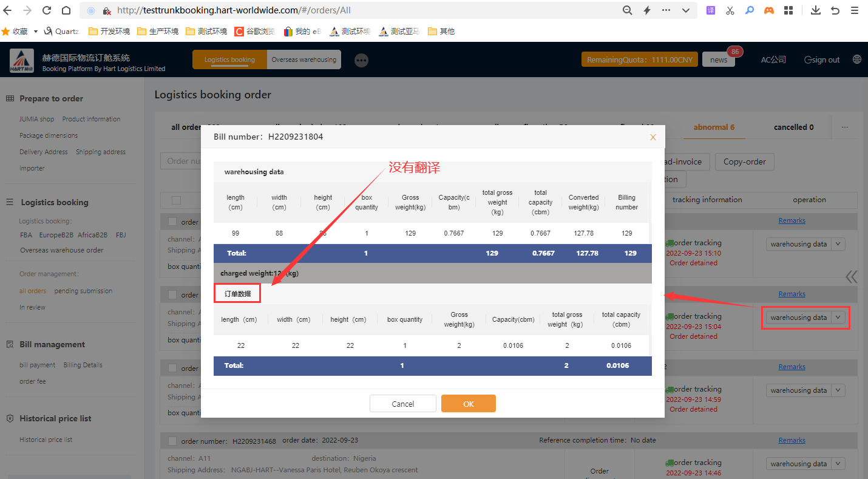Screen dimensions: 868x479
Task: Open the language globe icon
Action: click(857, 59)
